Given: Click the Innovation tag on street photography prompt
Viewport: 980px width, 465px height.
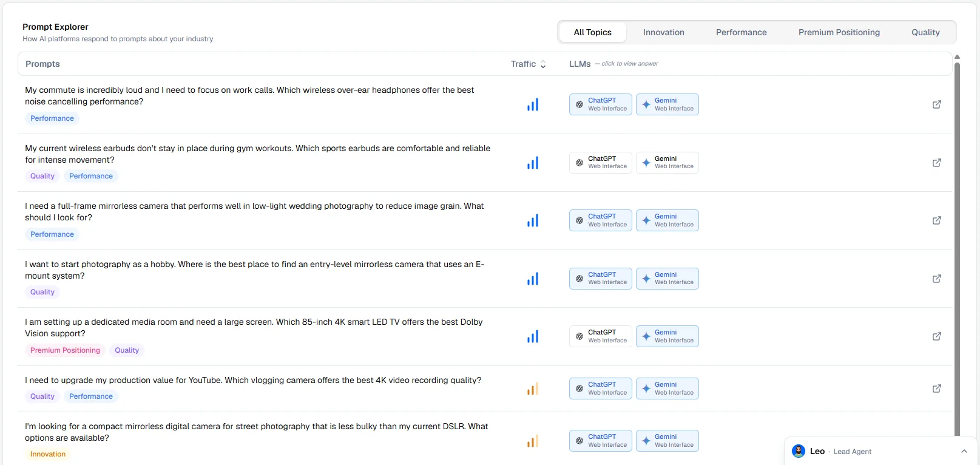Looking at the screenshot, I should (x=48, y=454).
